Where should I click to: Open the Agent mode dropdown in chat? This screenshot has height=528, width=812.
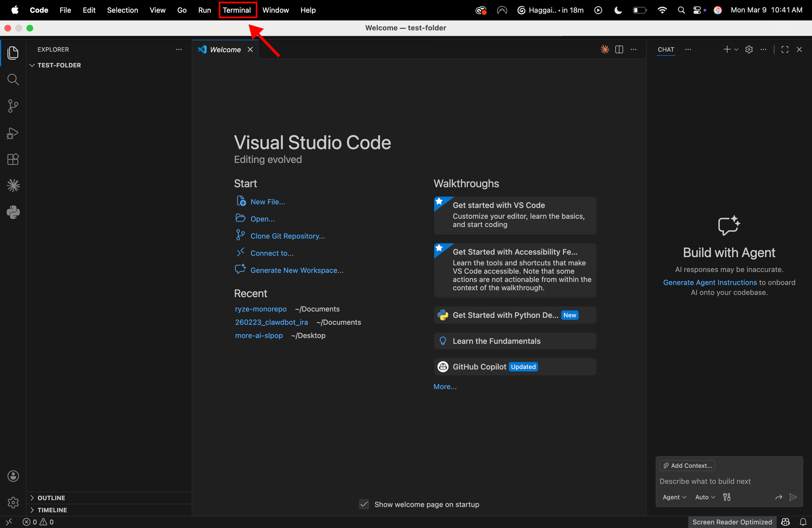click(x=674, y=497)
